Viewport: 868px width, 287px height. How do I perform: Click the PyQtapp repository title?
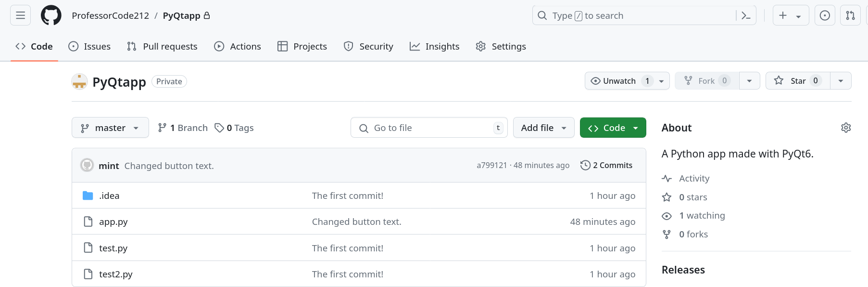119,82
